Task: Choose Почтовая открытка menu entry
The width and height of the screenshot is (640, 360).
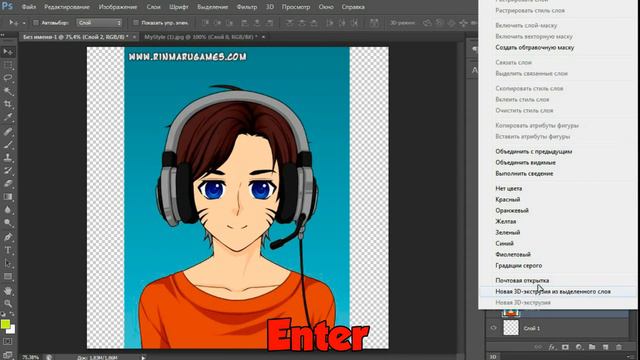Action: [x=522, y=280]
